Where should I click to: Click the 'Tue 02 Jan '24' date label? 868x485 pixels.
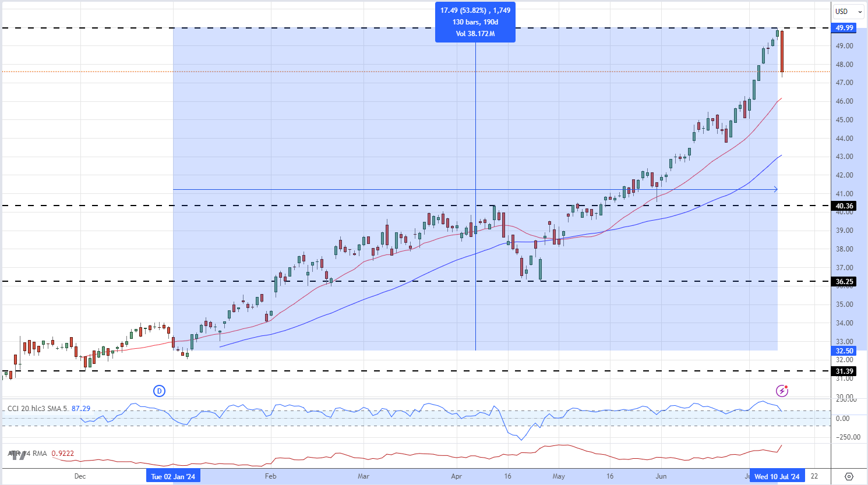pyautogui.click(x=173, y=476)
